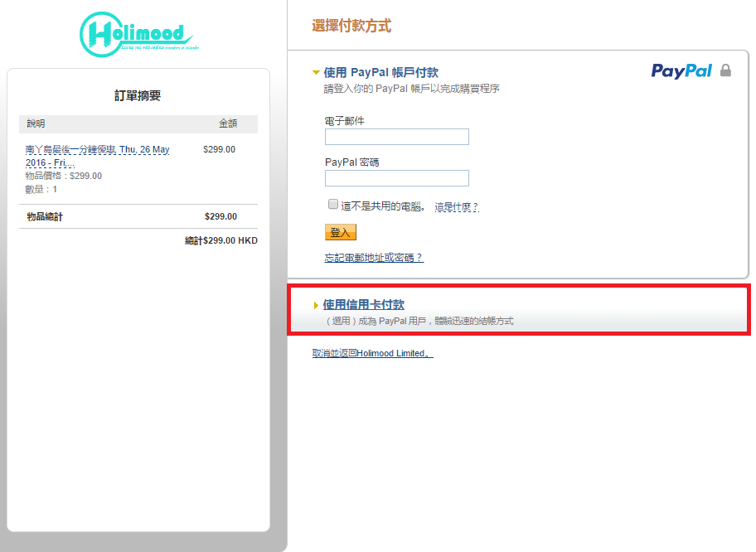
Task: Expand the credit card payment arrow
Action: (x=316, y=306)
